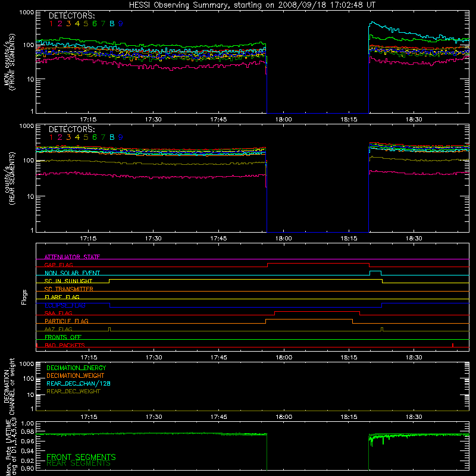Click the PARTICLE_FLAG label
This screenshot has height=476, width=476.
pos(67,321)
